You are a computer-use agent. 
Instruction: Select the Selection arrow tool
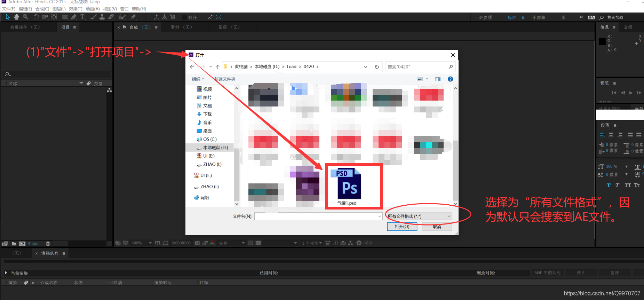pos(8,17)
